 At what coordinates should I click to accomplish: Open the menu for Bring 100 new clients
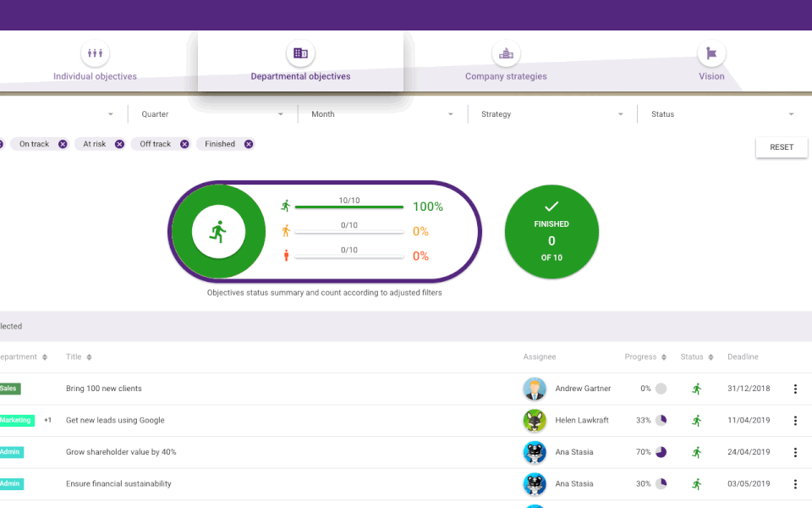tap(795, 389)
